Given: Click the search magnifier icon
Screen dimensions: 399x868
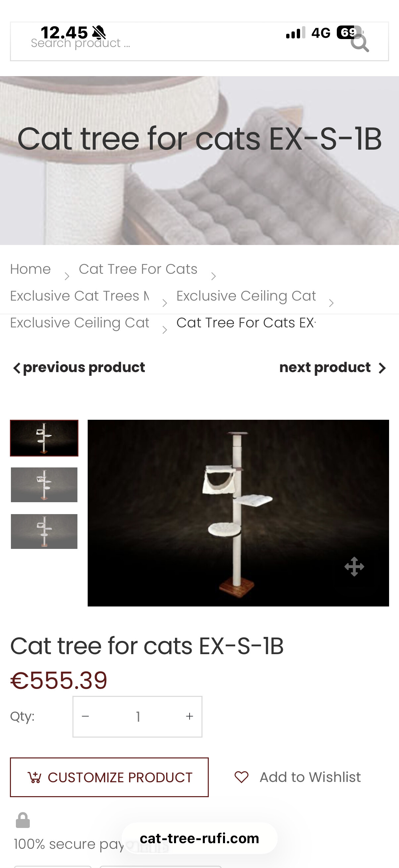Looking at the screenshot, I should [x=360, y=43].
